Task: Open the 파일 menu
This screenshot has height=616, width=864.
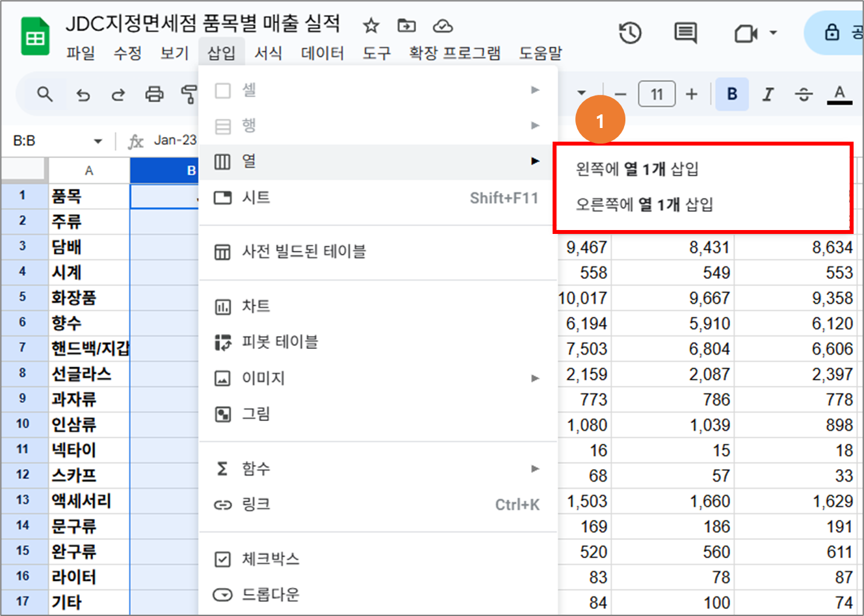Action: coord(81,53)
